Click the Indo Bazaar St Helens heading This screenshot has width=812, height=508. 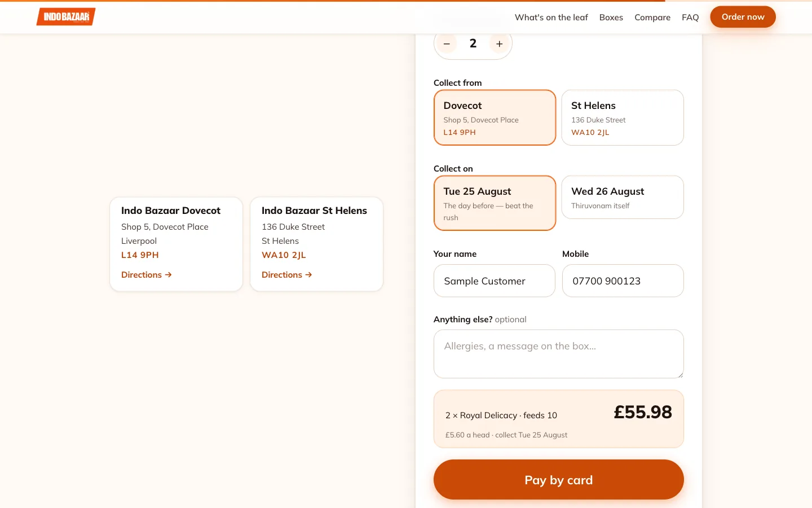coord(314,211)
